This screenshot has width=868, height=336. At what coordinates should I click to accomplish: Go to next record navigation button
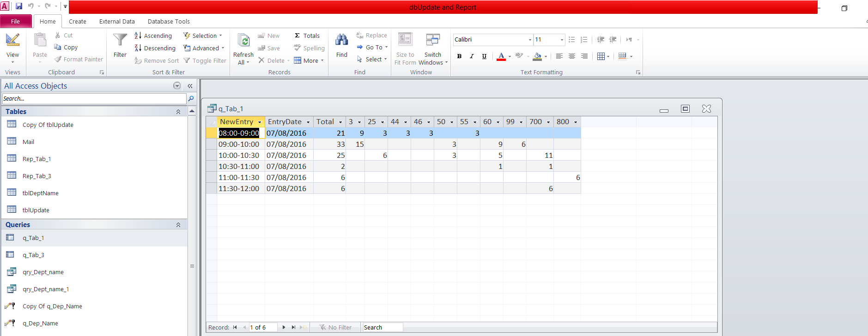point(284,327)
